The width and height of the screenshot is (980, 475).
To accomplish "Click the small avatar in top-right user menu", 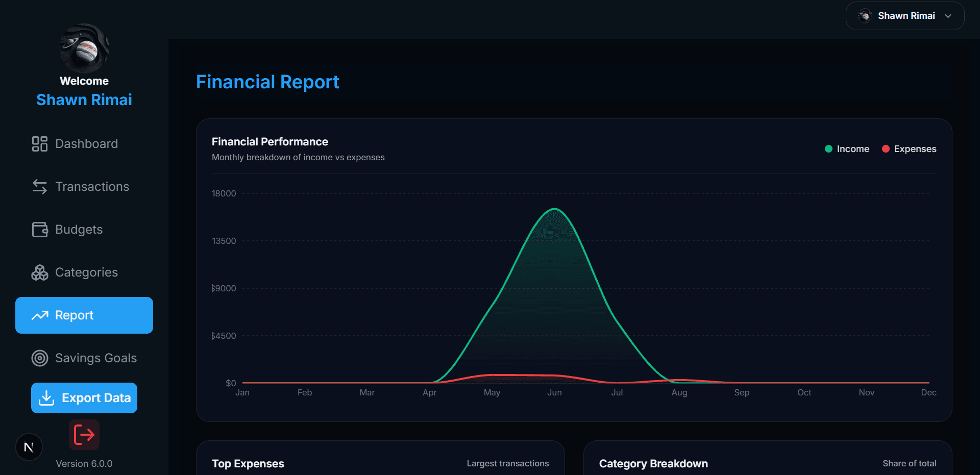I will 864,16.
